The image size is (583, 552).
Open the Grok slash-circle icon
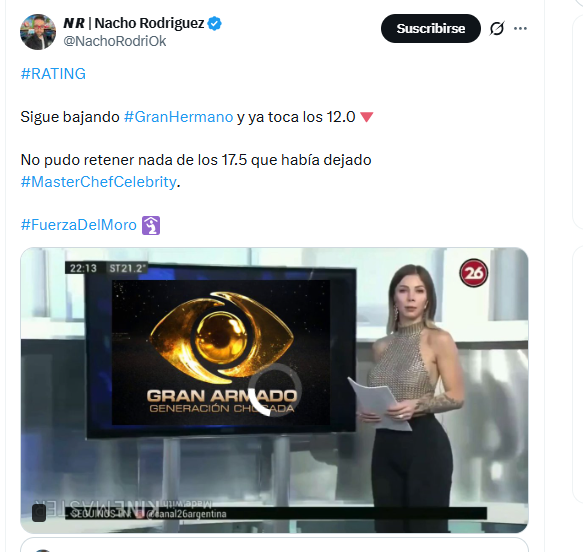[x=497, y=28]
